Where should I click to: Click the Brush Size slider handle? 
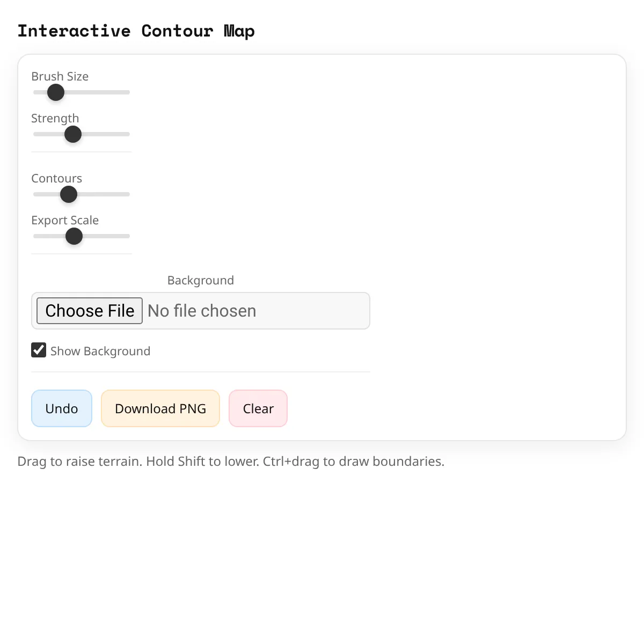coord(56,92)
